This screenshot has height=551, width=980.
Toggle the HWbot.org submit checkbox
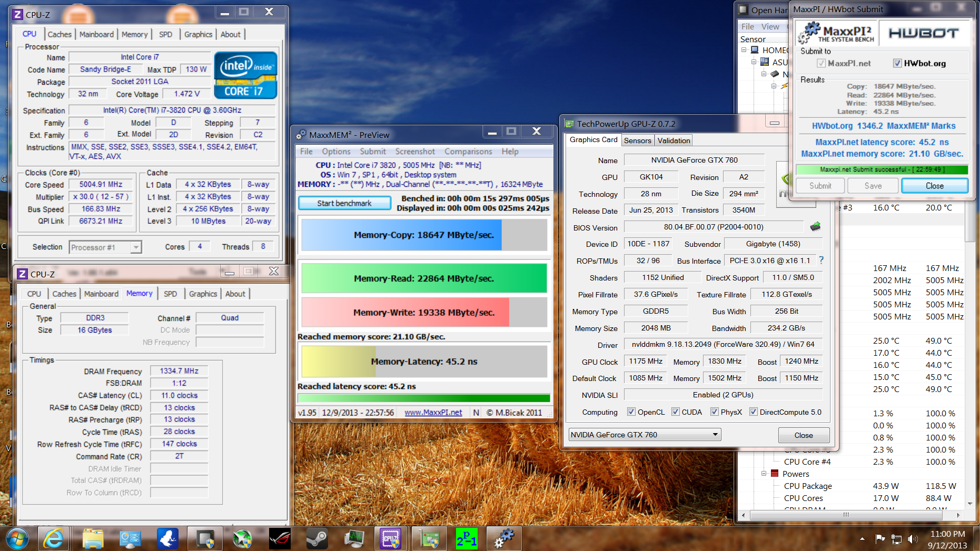click(x=897, y=63)
